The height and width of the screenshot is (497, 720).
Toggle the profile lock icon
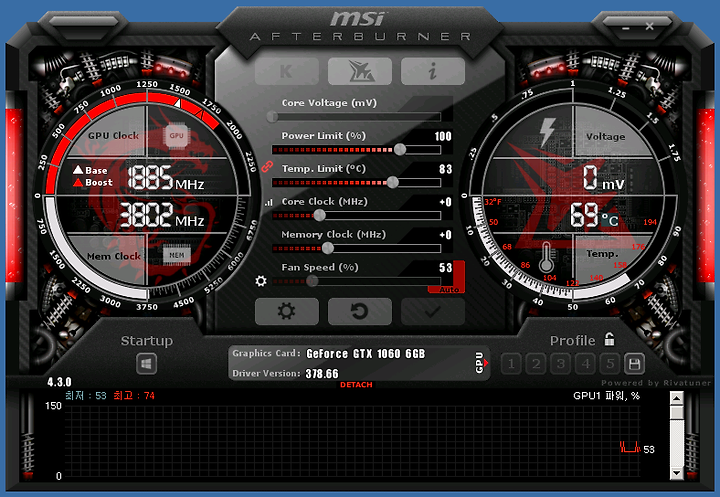click(x=609, y=339)
